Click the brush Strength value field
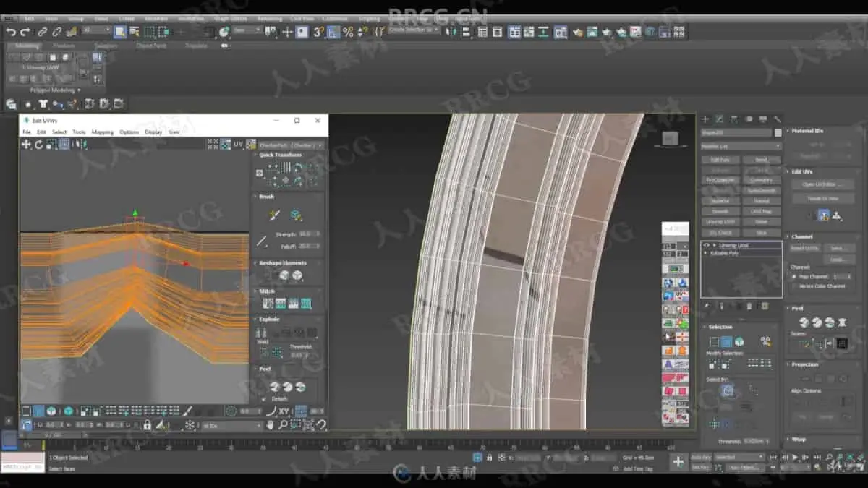Viewport: 868px width, 488px height. (309, 234)
